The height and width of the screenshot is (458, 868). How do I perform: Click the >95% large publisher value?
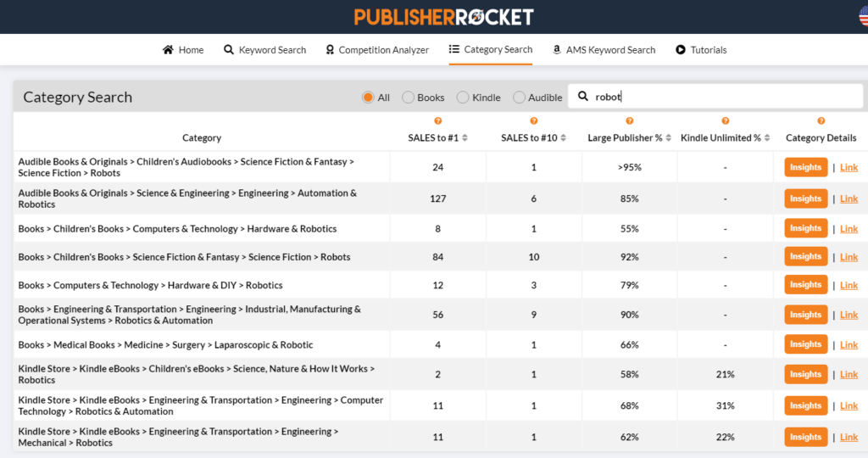click(630, 167)
